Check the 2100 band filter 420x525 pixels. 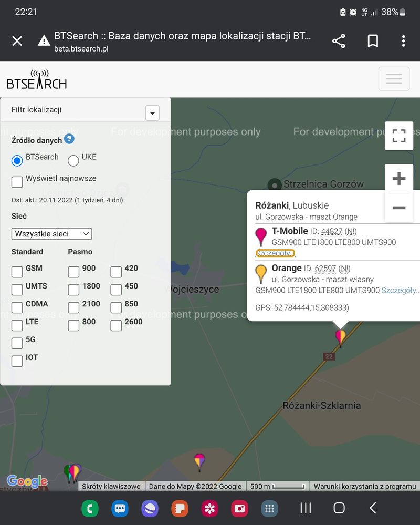pos(73,308)
